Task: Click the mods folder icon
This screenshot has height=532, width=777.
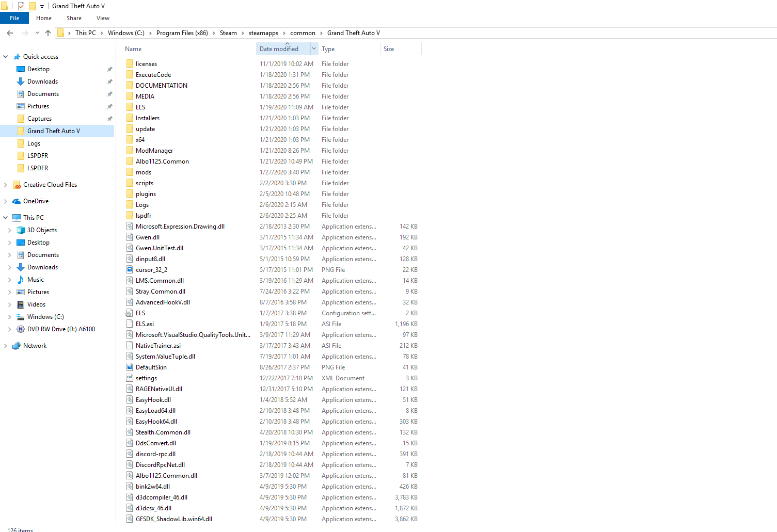Action: pyautogui.click(x=130, y=172)
